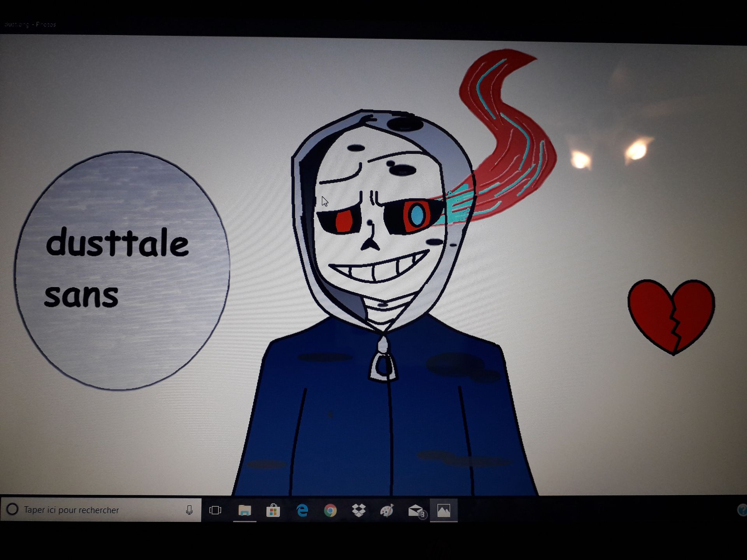Click the help icon in system tray
Viewport: 747px width, 560px height.
tap(742, 510)
